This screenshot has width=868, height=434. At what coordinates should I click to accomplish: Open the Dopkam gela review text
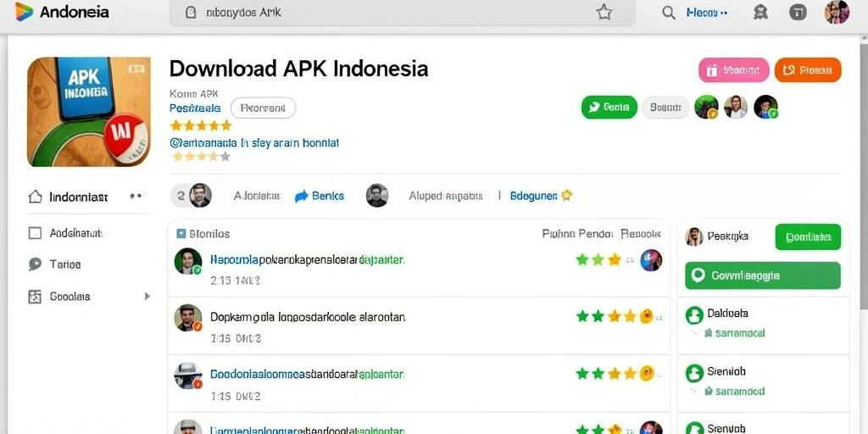tap(308, 317)
